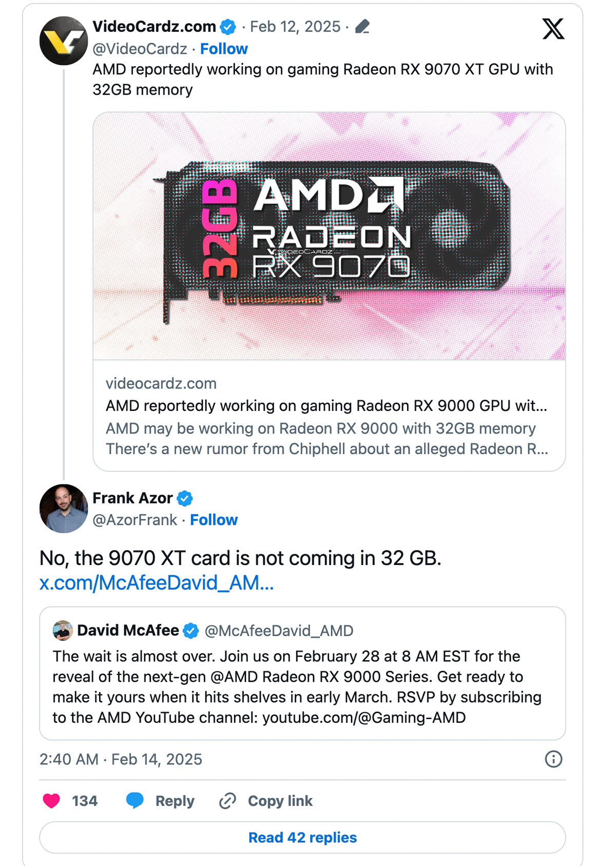Click the 134 likes count
This screenshot has width=616, height=866.
pos(84,800)
